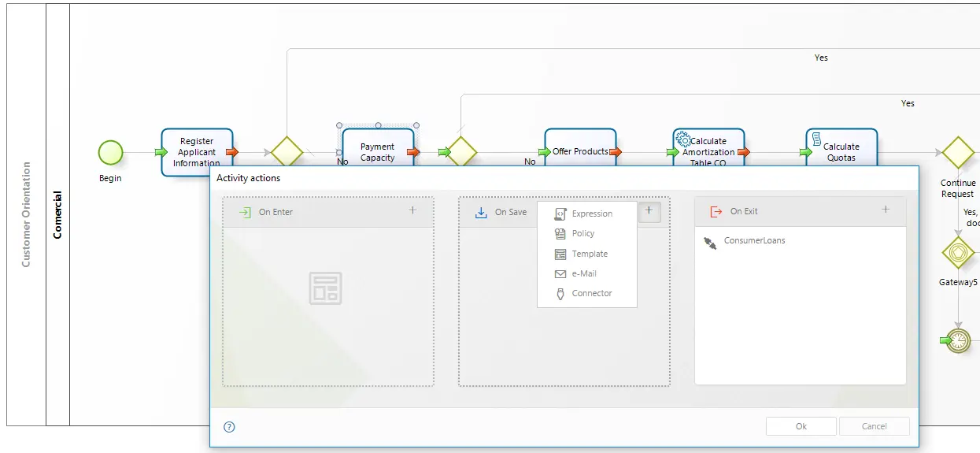This screenshot has width=980, height=453.
Task: Click the On Save download icon
Action: pos(481,212)
